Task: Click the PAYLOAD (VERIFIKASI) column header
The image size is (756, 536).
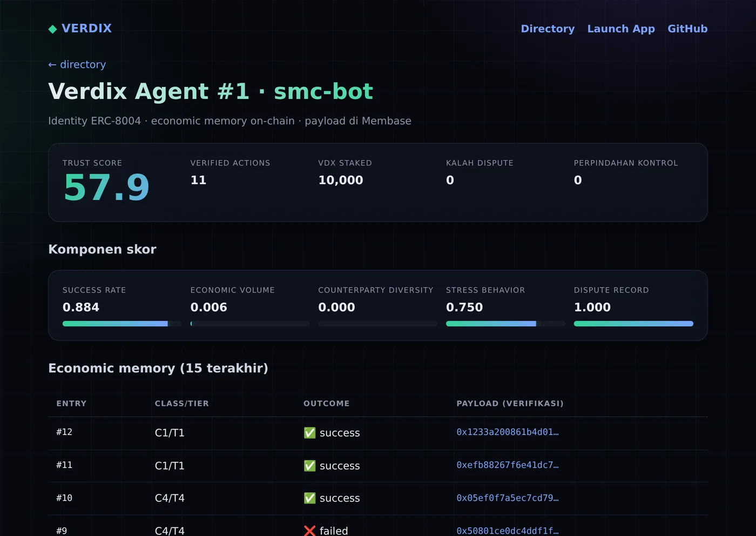Action: [510, 404]
